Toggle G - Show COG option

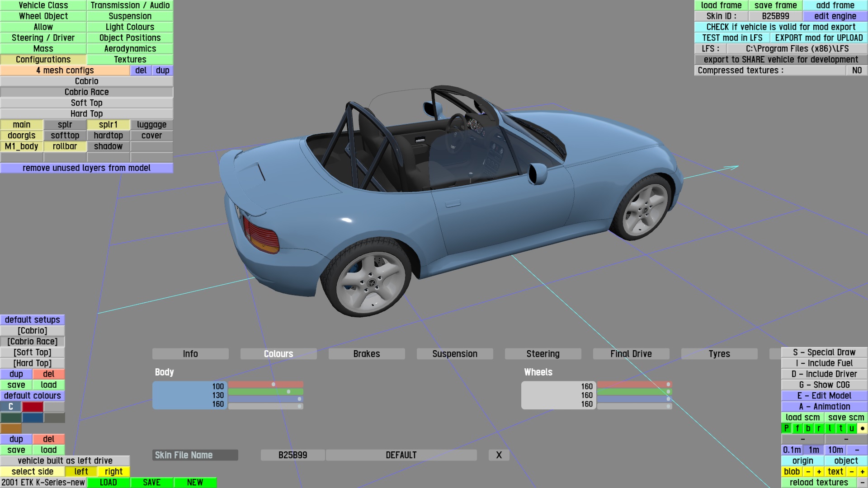(x=824, y=385)
